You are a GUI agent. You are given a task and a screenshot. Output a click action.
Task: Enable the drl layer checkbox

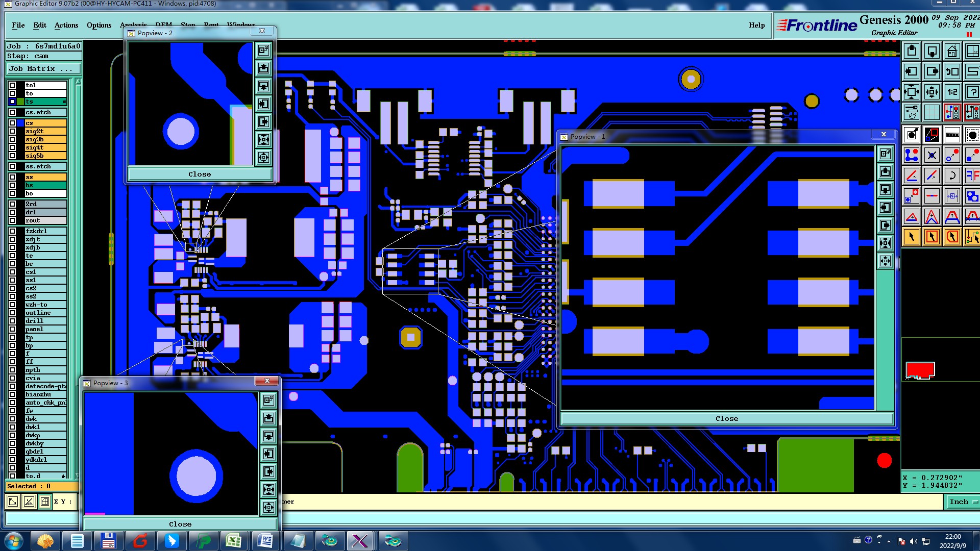12,212
